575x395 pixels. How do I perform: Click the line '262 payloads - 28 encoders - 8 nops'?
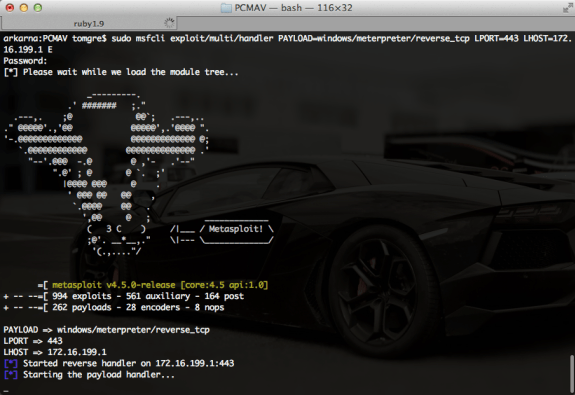[x=138, y=307]
